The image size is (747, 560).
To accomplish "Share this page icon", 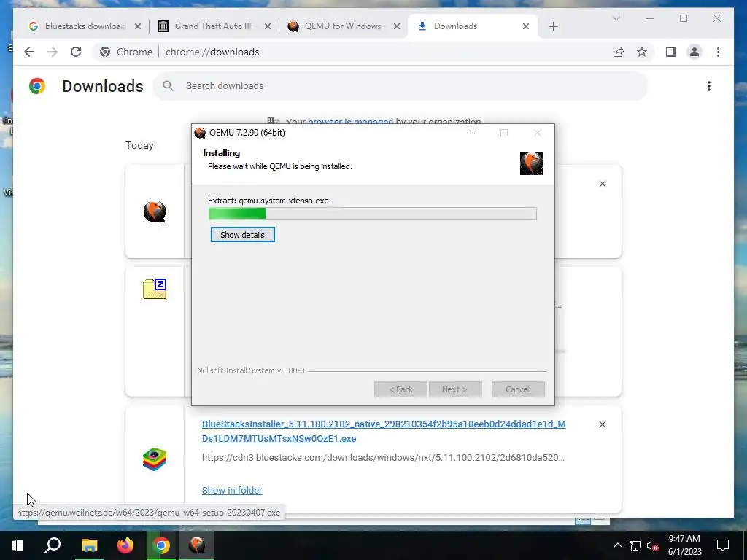I will (x=619, y=52).
